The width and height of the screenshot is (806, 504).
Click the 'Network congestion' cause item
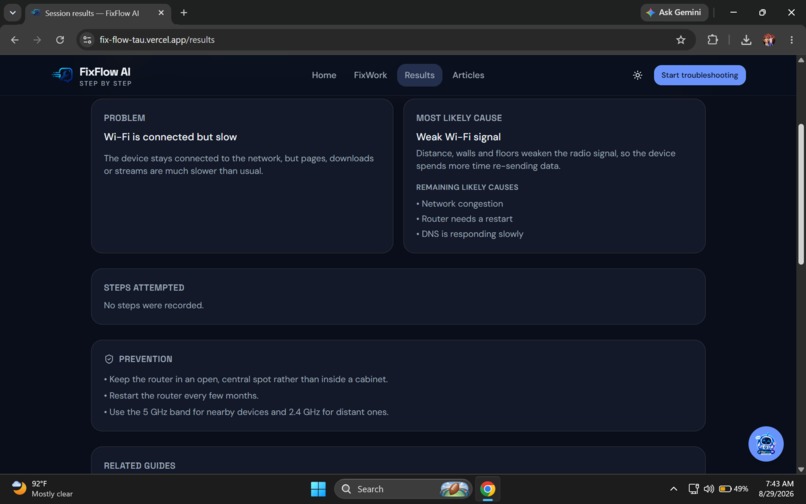pyautogui.click(x=462, y=204)
